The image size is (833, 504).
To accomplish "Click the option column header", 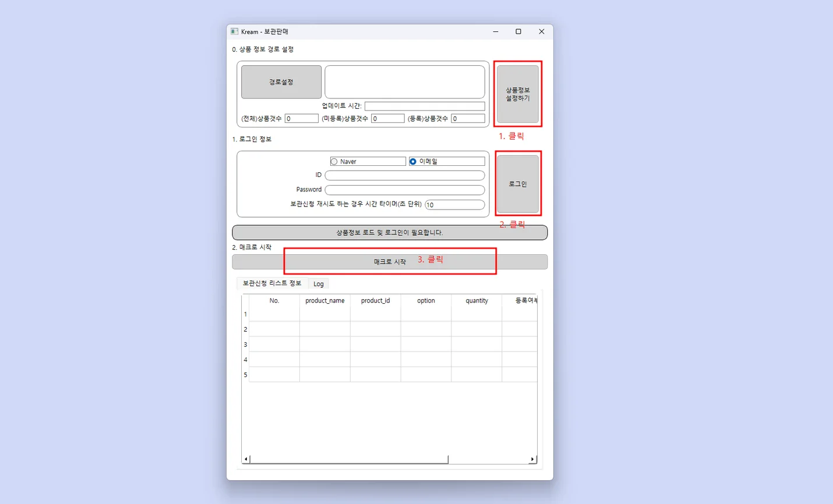I will pos(426,301).
